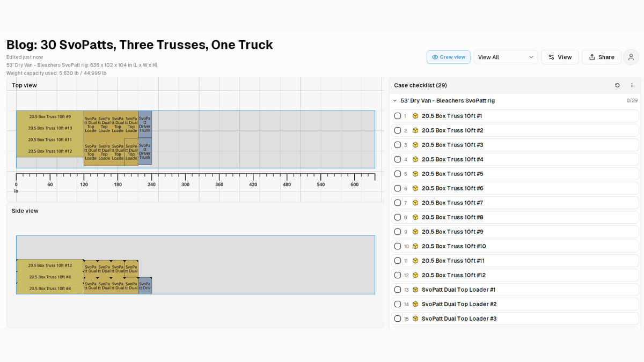Click box icon of Box Truss 10ft #8

[x=415, y=217]
